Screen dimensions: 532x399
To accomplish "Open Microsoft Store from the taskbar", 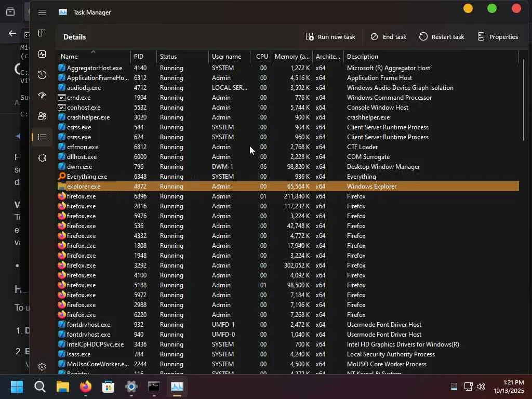I will [108, 387].
